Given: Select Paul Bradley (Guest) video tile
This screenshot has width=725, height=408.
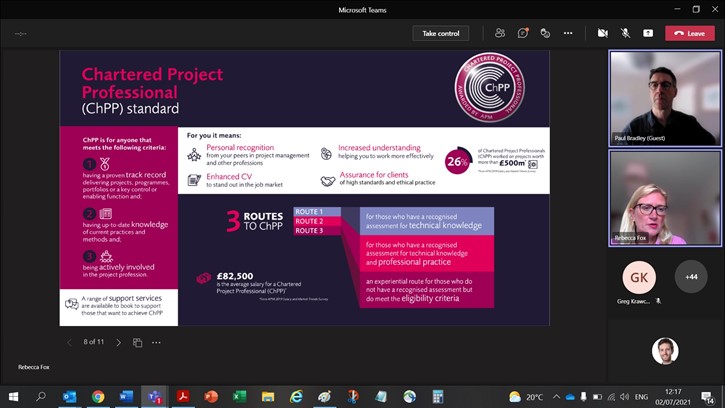Looking at the screenshot, I should (x=665, y=99).
